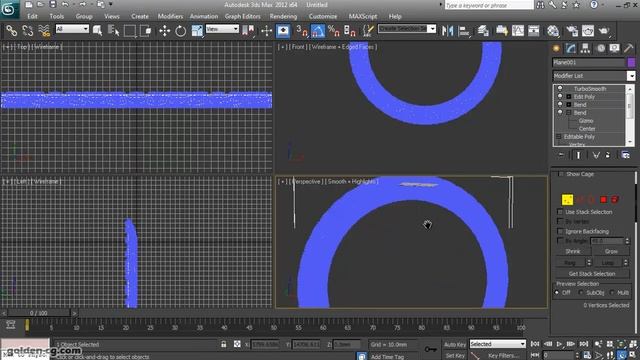The image size is (640, 360).
Task: Open the Rendering menu
Action: (x=283, y=16)
